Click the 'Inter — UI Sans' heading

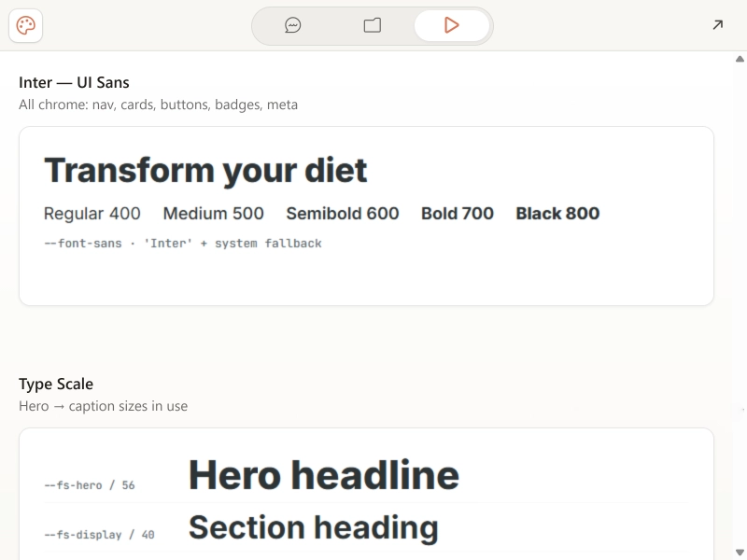click(x=74, y=82)
